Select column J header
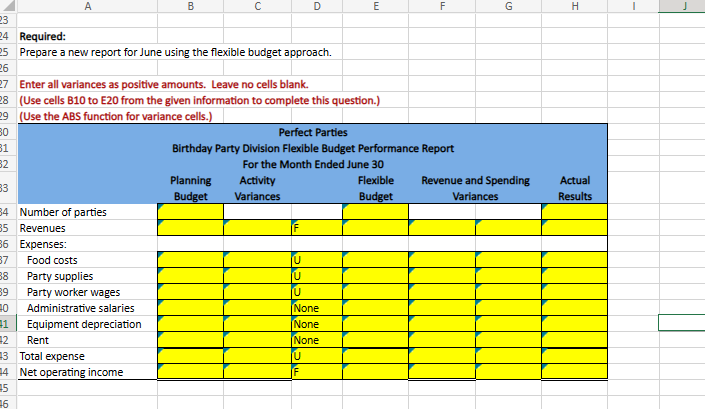This screenshot has width=705, height=409. 682,6
